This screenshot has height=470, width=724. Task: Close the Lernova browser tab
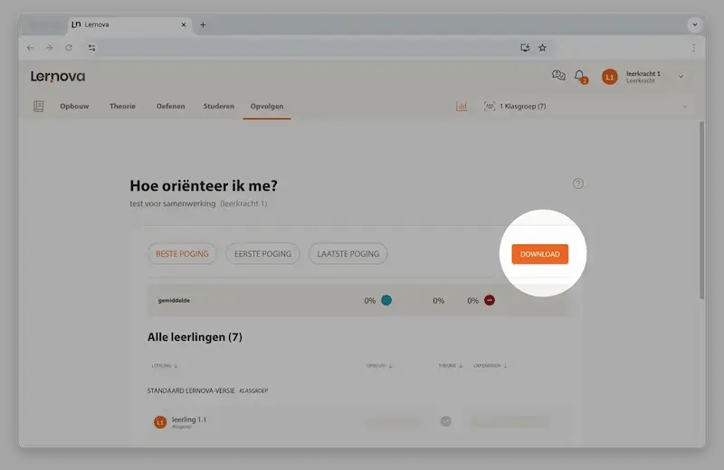pyautogui.click(x=184, y=24)
